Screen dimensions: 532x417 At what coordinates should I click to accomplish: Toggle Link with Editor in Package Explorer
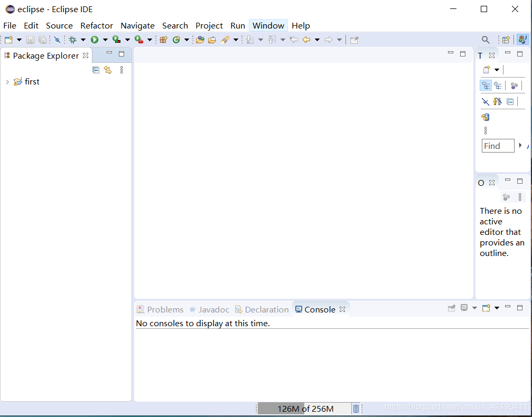point(108,70)
